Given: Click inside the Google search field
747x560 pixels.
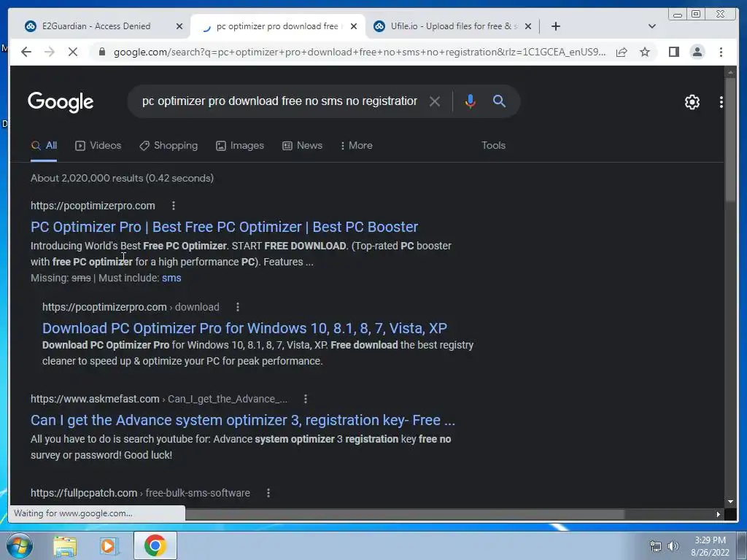Looking at the screenshot, I should tap(279, 101).
